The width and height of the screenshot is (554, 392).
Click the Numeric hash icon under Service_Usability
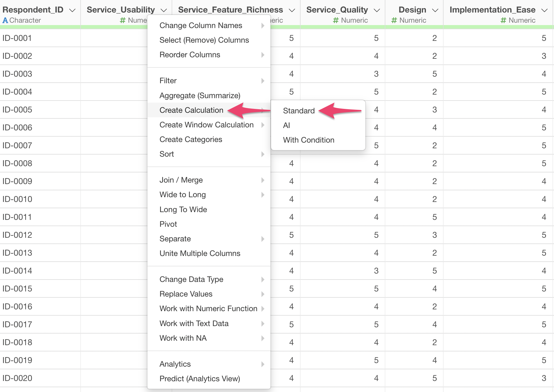click(x=122, y=21)
